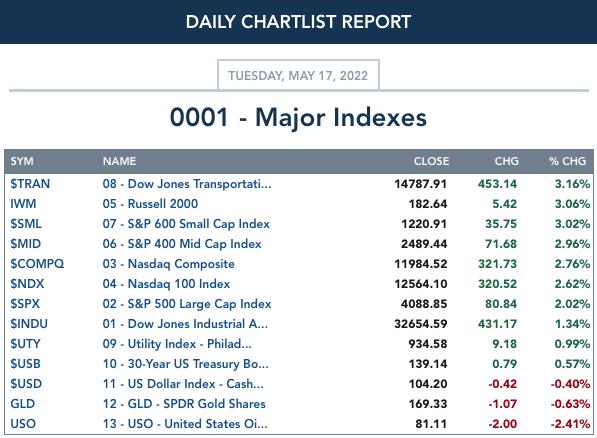Open the $TRAN symbol link
Screen dimensions: 597x438
[x=30, y=184]
